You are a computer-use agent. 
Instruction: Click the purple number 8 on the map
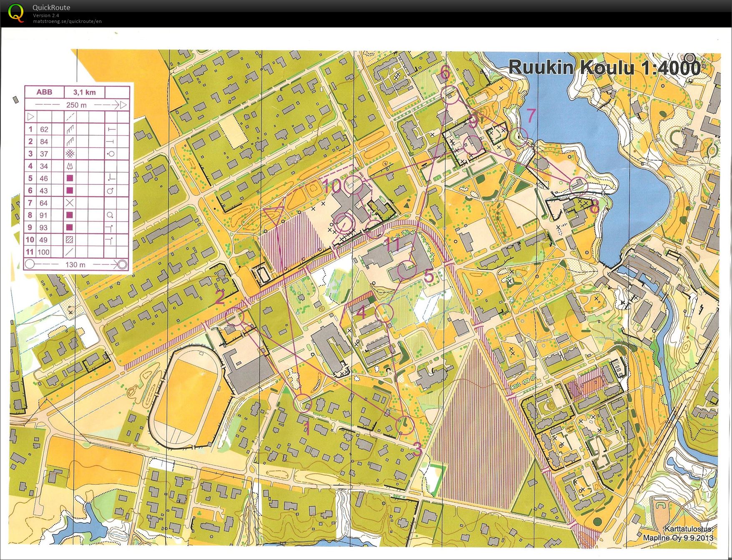point(594,207)
